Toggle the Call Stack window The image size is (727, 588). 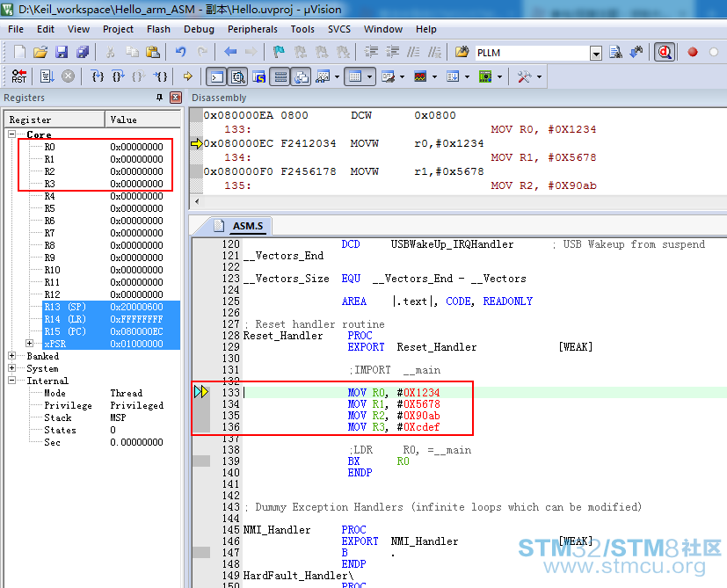(x=302, y=76)
